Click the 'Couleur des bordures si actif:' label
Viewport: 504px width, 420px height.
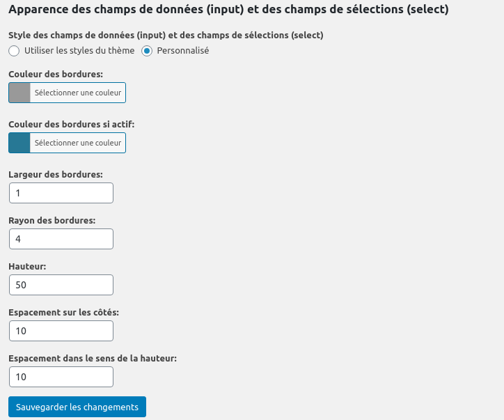71,124
